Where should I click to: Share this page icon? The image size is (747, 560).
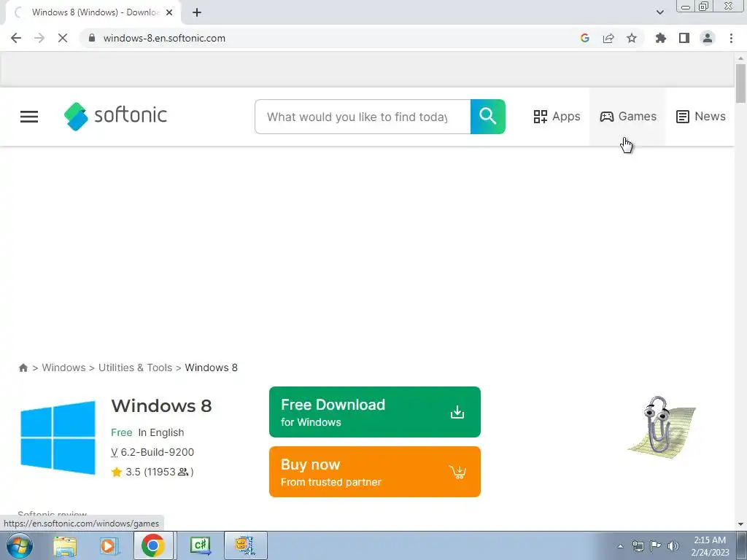tap(608, 38)
